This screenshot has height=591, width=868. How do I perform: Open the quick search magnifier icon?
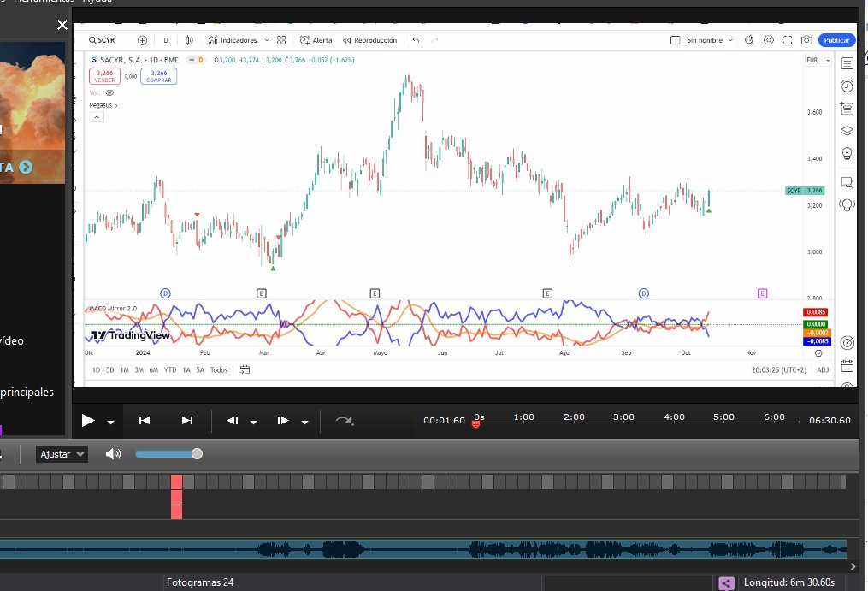click(749, 40)
